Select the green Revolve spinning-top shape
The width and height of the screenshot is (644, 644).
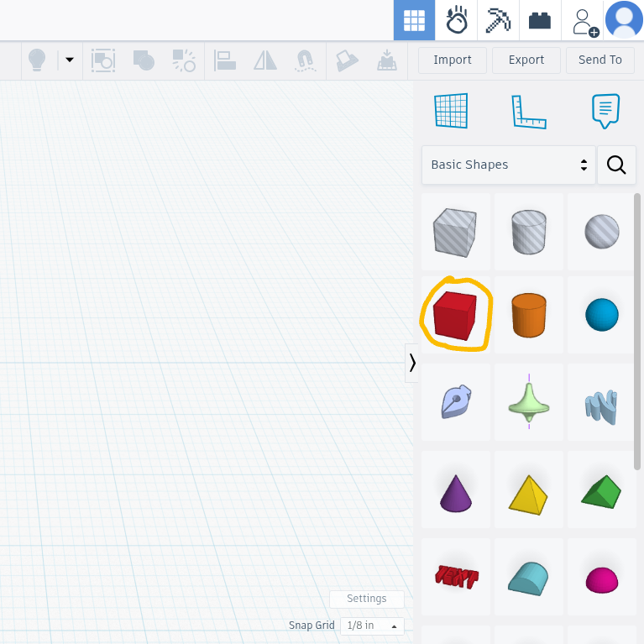pos(529,402)
